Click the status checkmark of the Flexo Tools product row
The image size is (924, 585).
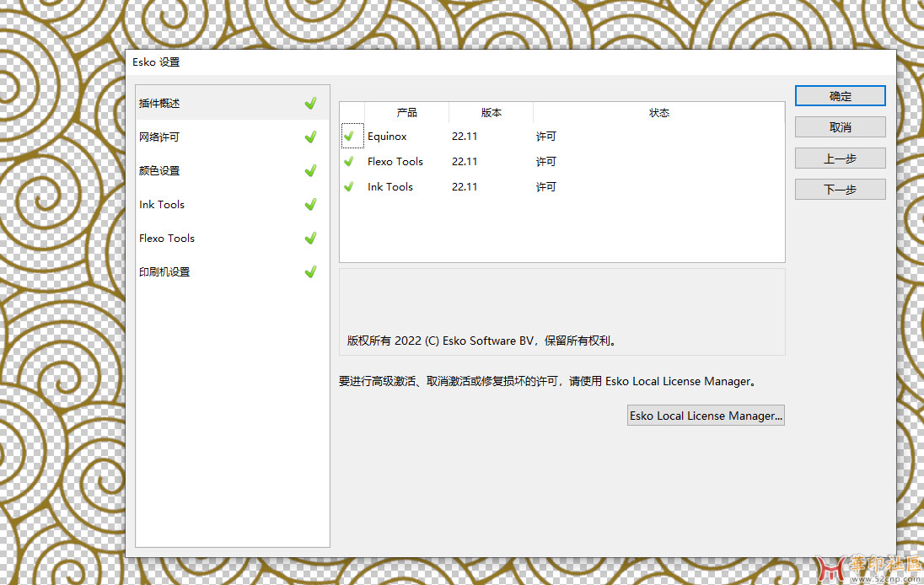tap(349, 161)
